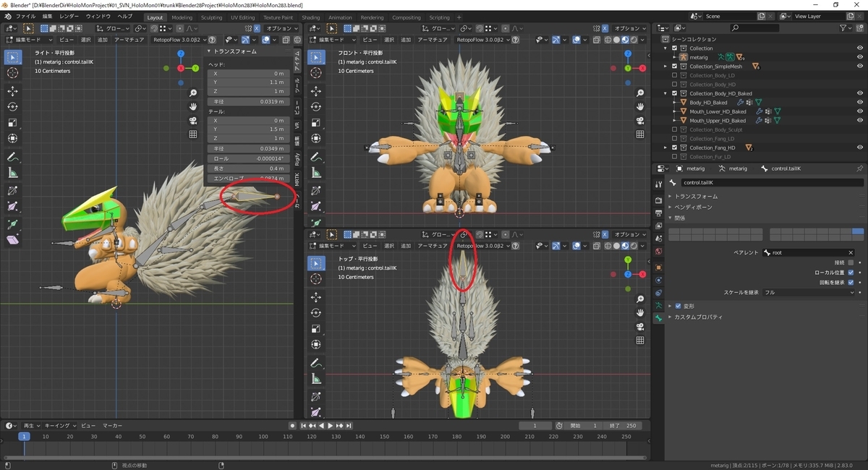Uncheck Collection_Fang_HD checkbox
Viewport: 868px width, 470px height.
point(675,148)
